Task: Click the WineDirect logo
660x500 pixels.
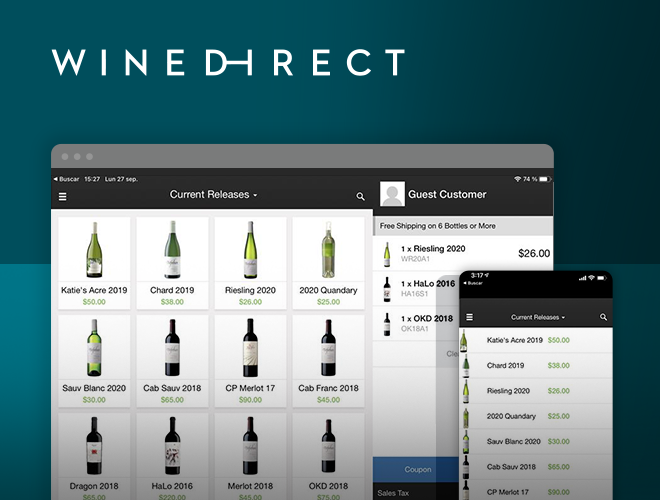Action: tap(228, 62)
